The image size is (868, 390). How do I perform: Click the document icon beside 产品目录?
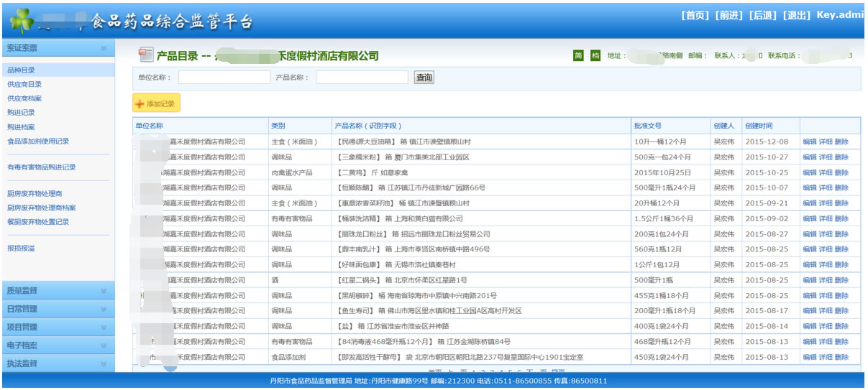coord(145,55)
